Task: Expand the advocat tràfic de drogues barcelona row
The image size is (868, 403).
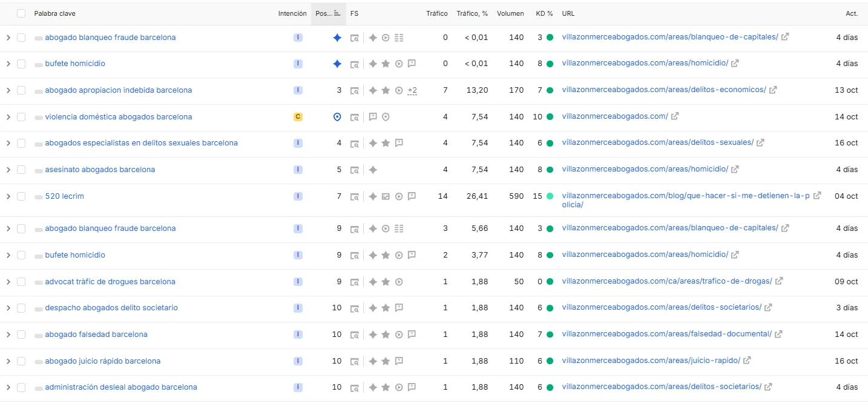Action: (8, 282)
